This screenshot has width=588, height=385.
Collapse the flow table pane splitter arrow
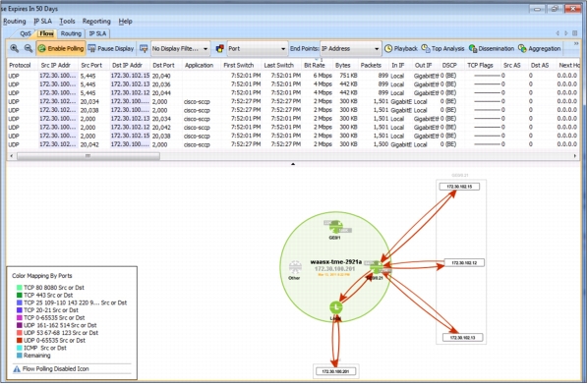coord(293,164)
